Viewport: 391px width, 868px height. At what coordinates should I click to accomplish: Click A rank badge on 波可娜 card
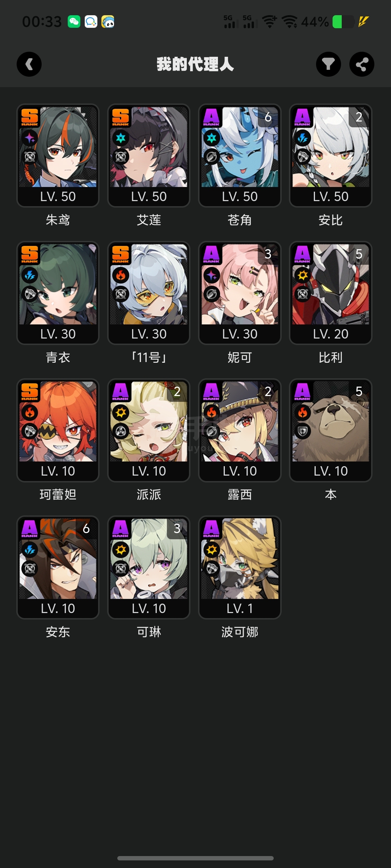click(x=211, y=529)
